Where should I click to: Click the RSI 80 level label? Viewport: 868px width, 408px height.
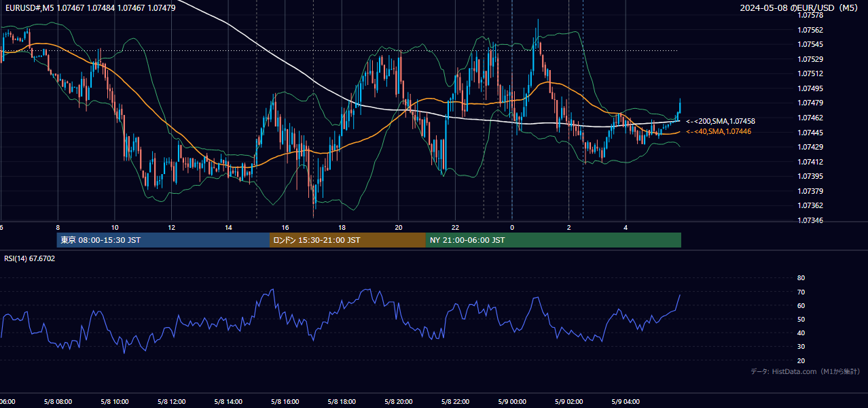(x=801, y=278)
